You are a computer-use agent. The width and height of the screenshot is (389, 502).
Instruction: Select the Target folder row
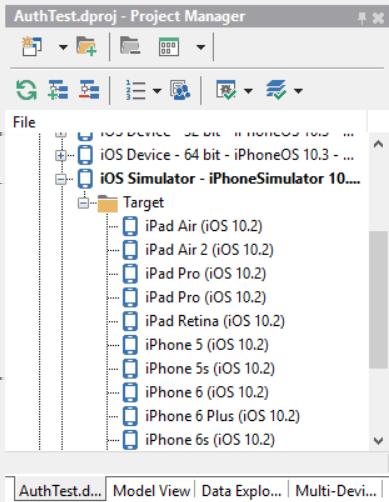144,203
